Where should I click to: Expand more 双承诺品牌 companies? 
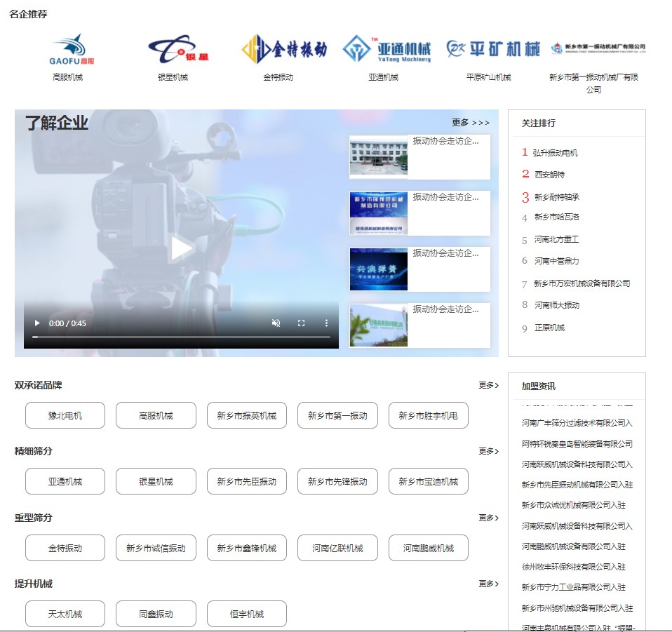pos(488,385)
